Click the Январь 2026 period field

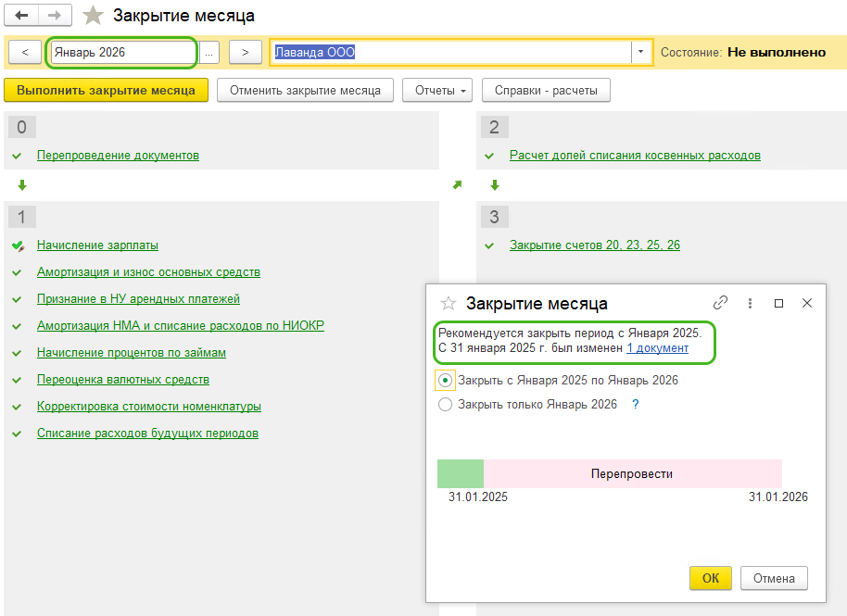tap(120, 53)
